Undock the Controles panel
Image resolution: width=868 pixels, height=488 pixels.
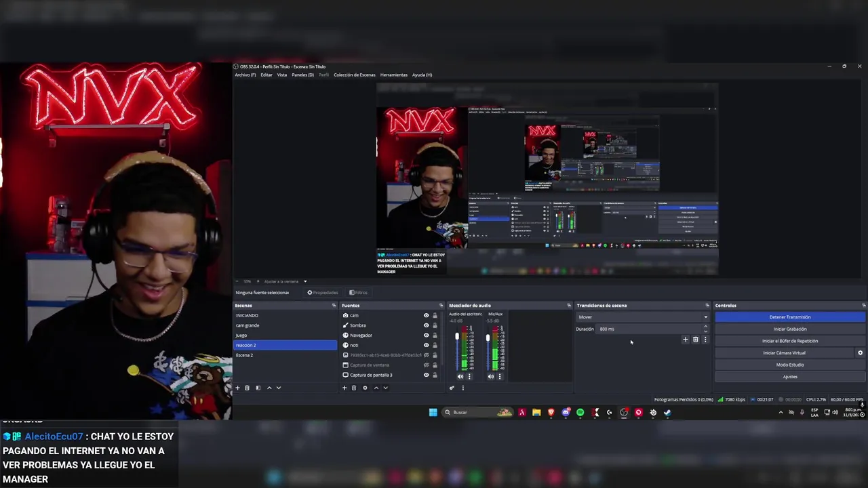863,306
